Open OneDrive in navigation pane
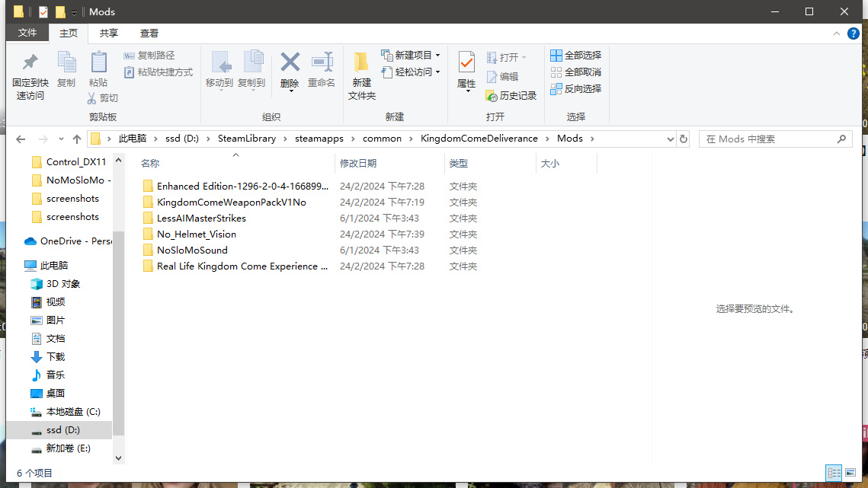Screen dimensions: 868x488 68,241
